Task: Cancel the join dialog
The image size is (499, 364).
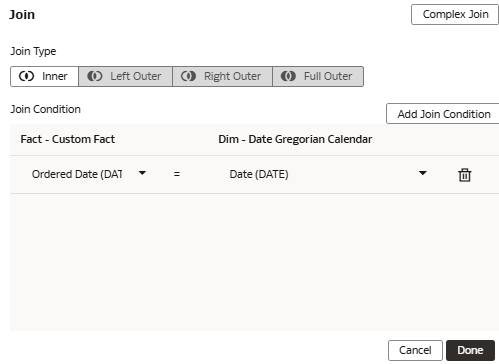Action: tap(415, 350)
